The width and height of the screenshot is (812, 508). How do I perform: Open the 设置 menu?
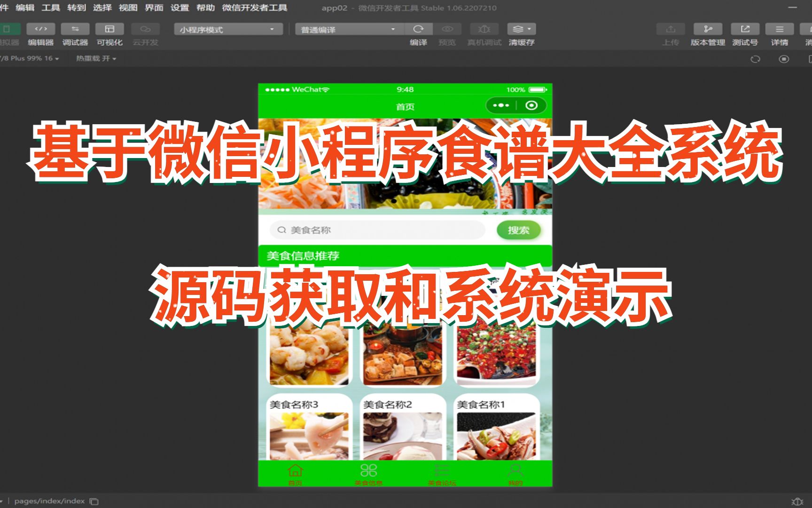(180, 8)
